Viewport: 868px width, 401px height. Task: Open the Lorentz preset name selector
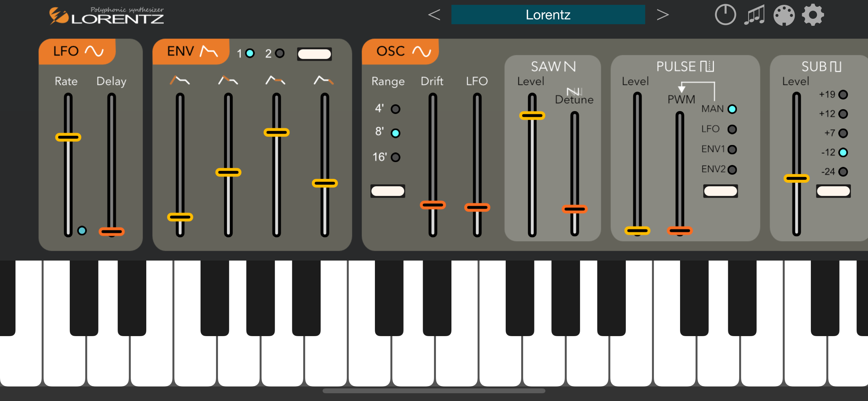(548, 15)
